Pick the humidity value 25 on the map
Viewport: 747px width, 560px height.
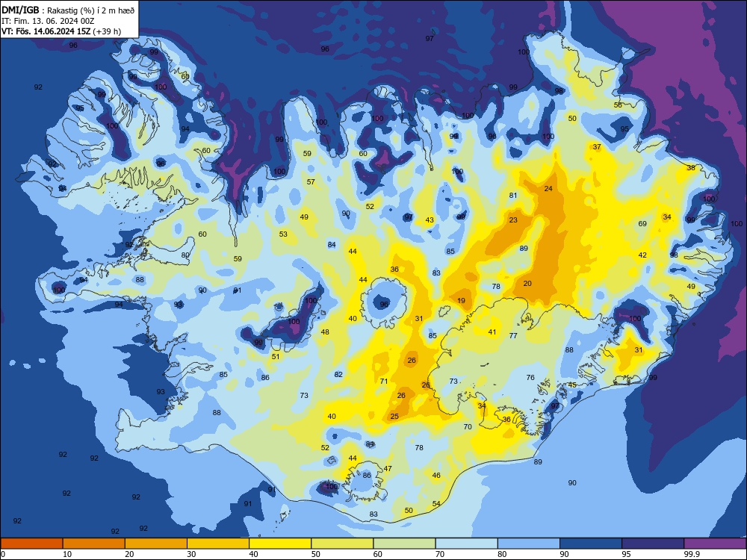pos(394,416)
